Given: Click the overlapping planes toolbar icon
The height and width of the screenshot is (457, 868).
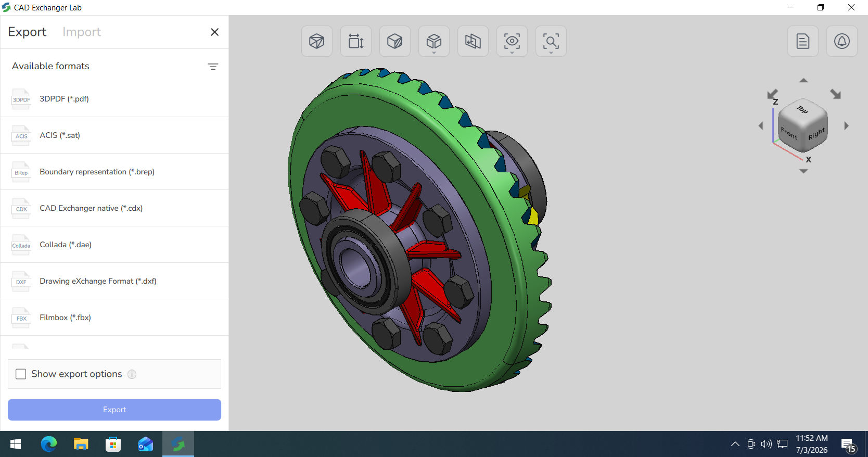Looking at the screenshot, I should point(473,41).
